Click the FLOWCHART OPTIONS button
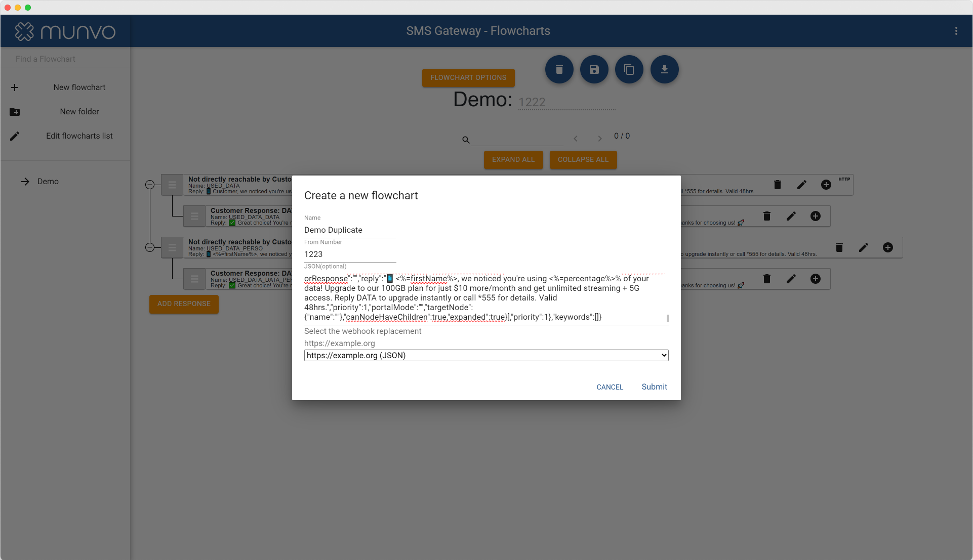 coord(468,78)
